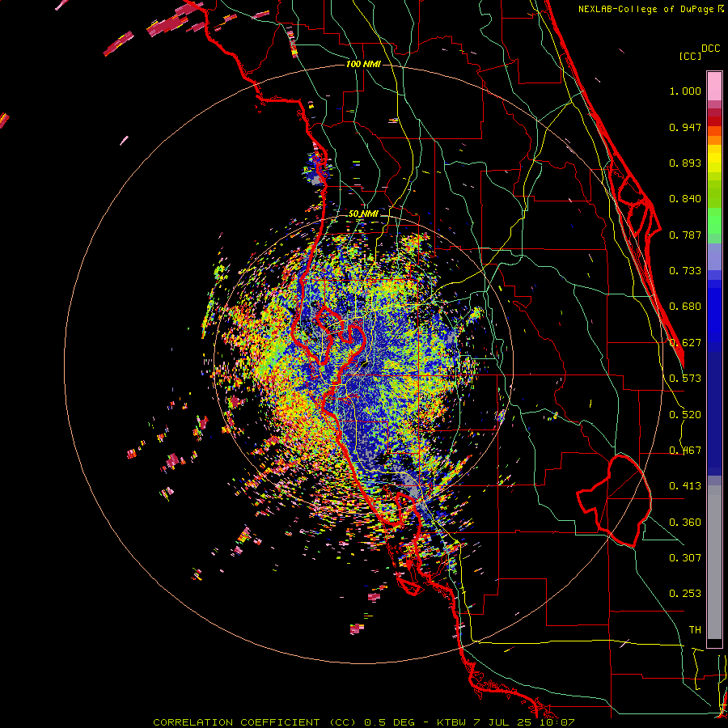Screen dimensions: 728x728
Task: Click the DCC product label
Action: [710, 49]
